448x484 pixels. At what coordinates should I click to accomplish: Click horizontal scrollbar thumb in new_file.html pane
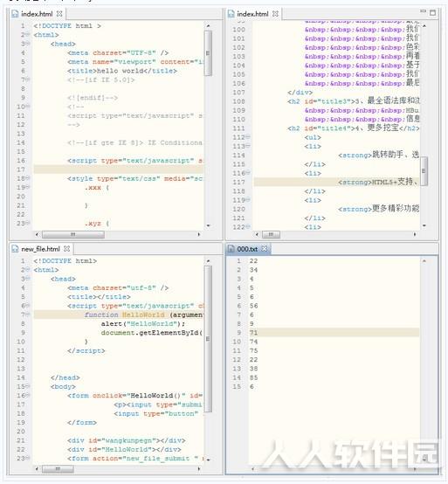58,469
